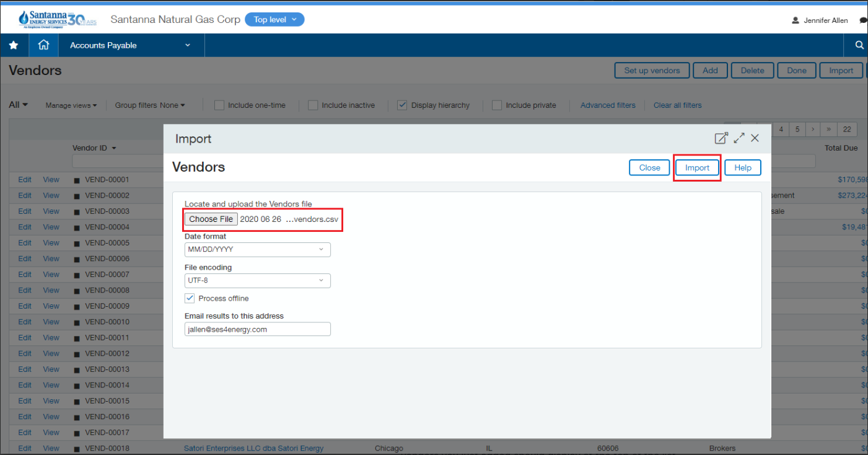
Task: Click the email results address field
Action: [257, 329]
